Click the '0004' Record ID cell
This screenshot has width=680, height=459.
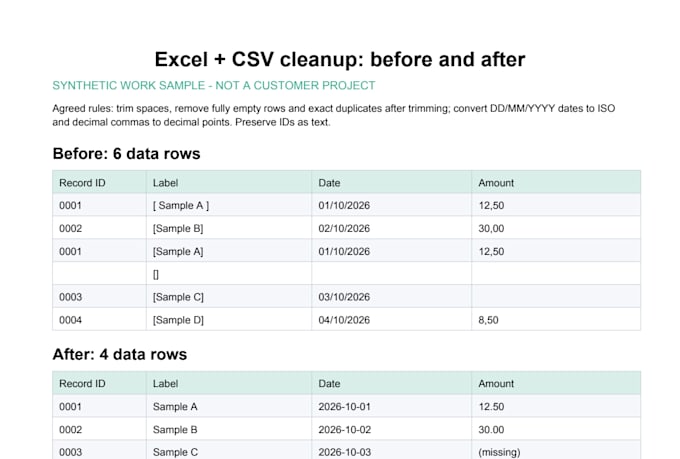[99, 320]
